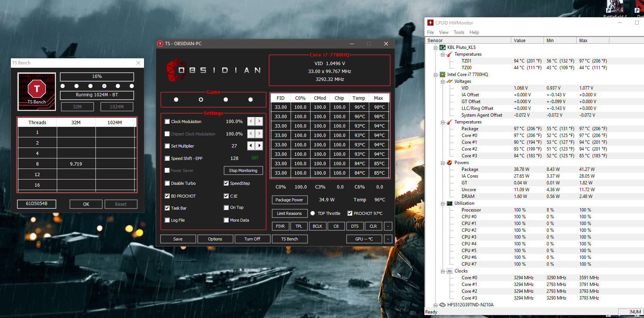Click the KBL Pluto_KLS motherboard icon
Image resolution: width=644 pixels, height=318 pixels.
[x=442, y=47]
